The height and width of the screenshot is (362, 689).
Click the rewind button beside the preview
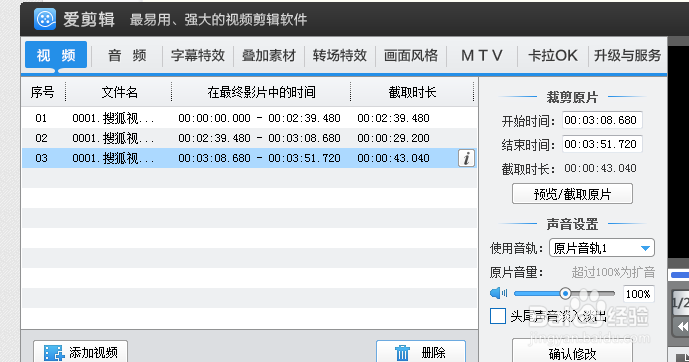(x=682, y=326)
